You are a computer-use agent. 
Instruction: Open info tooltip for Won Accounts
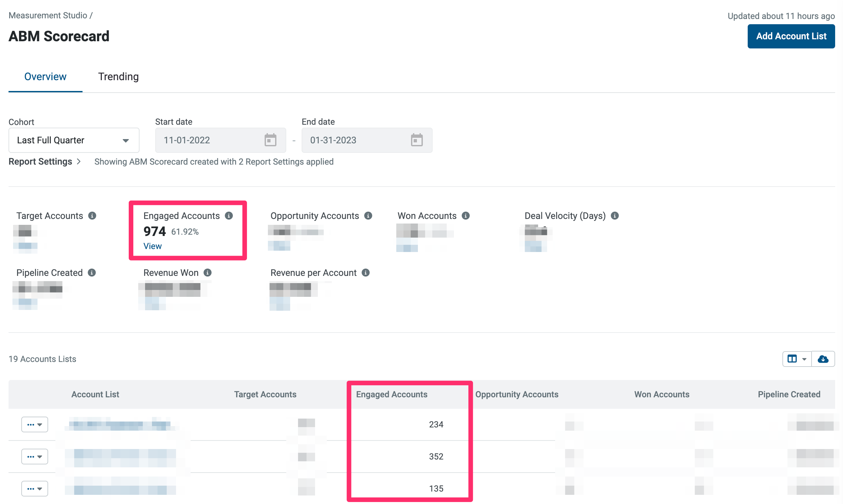[466, 216]
